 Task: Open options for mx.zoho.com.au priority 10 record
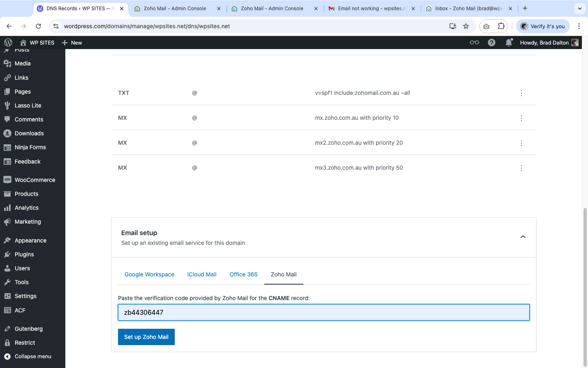[x=521, y=118]
